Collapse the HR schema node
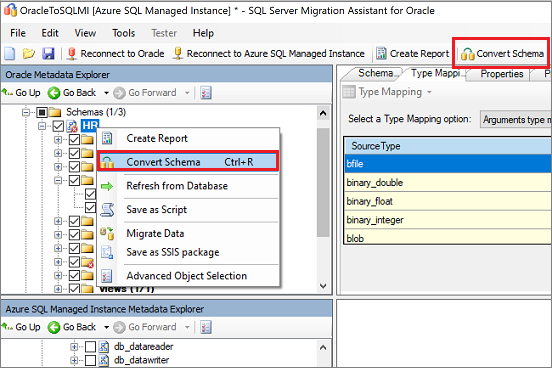The image size is (552, 368). (42, 126)
